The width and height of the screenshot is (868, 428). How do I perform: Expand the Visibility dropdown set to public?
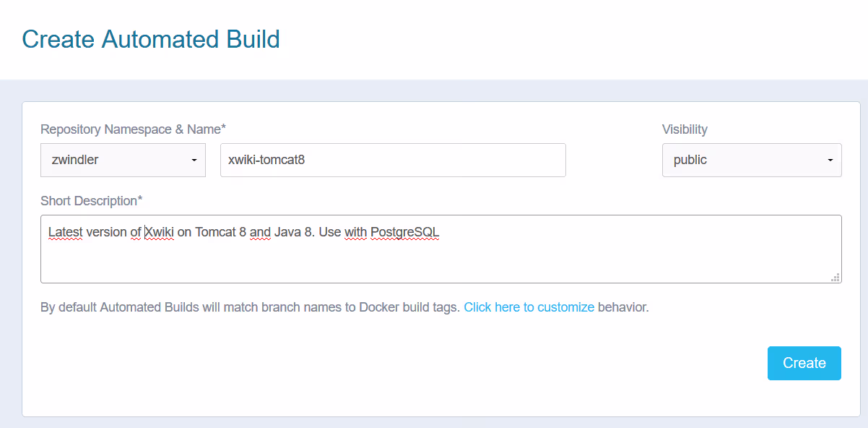(x=751, y=160)
